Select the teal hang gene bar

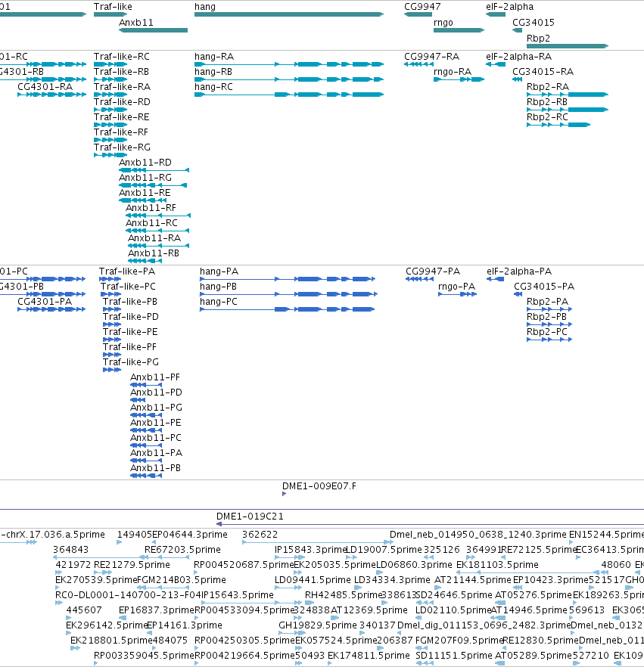pos(289,14)
